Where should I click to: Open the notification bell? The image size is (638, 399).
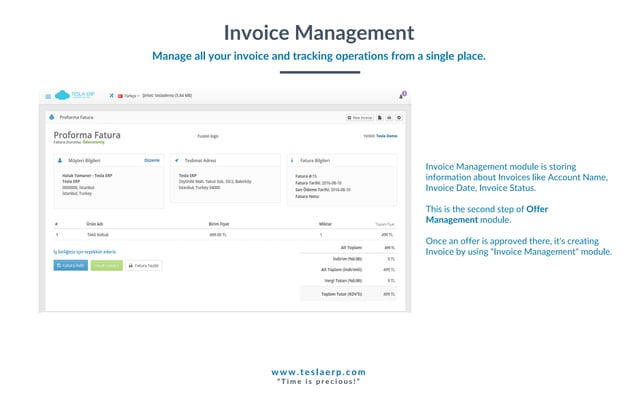402,96
